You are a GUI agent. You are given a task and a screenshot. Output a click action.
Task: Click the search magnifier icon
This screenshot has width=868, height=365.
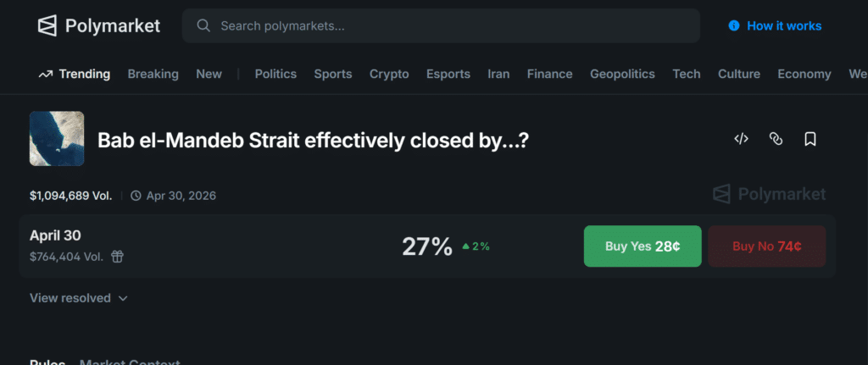point(203,25)
